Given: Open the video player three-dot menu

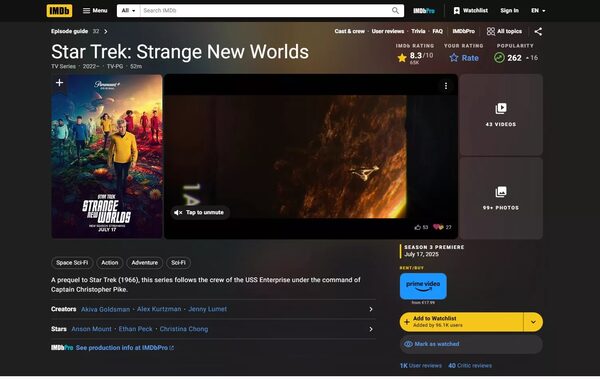Looking at the screenshot, I should [446, 86].
